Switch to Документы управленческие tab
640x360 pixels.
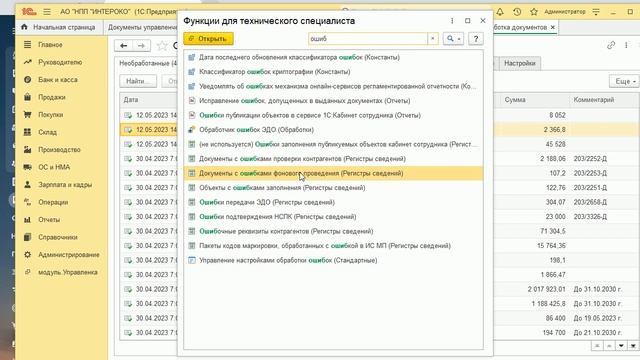[x=142, y=27]
